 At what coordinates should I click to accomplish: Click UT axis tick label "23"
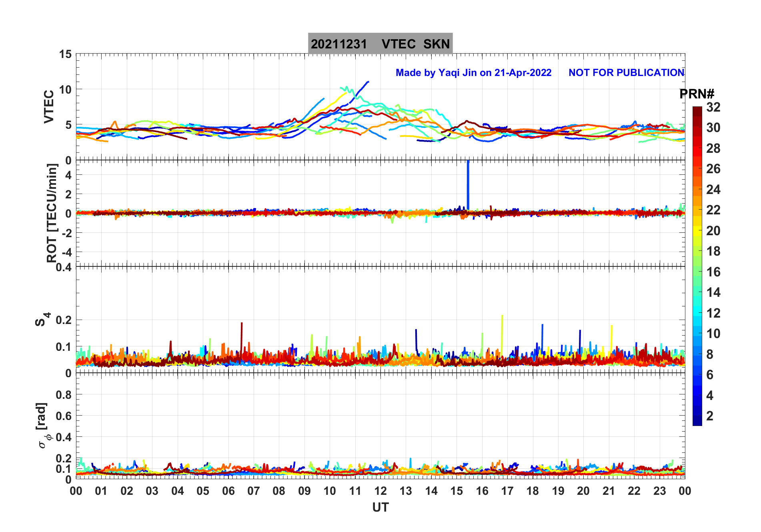[659, 491]
